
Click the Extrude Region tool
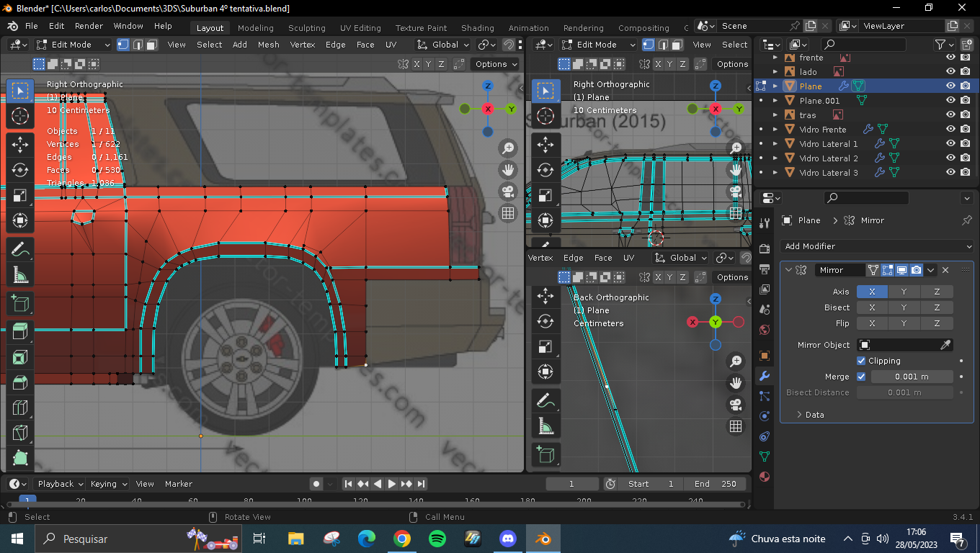coord(20,332)
